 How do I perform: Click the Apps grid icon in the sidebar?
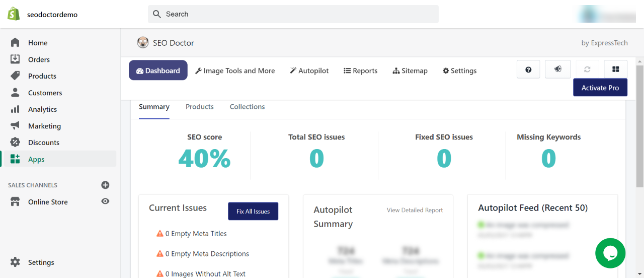(15, 159)
